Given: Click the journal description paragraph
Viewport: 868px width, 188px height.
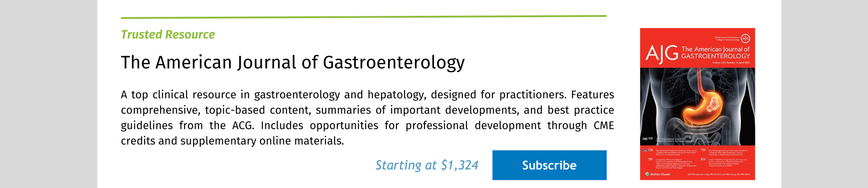Looking at the screenshot, I should [367, 118].
